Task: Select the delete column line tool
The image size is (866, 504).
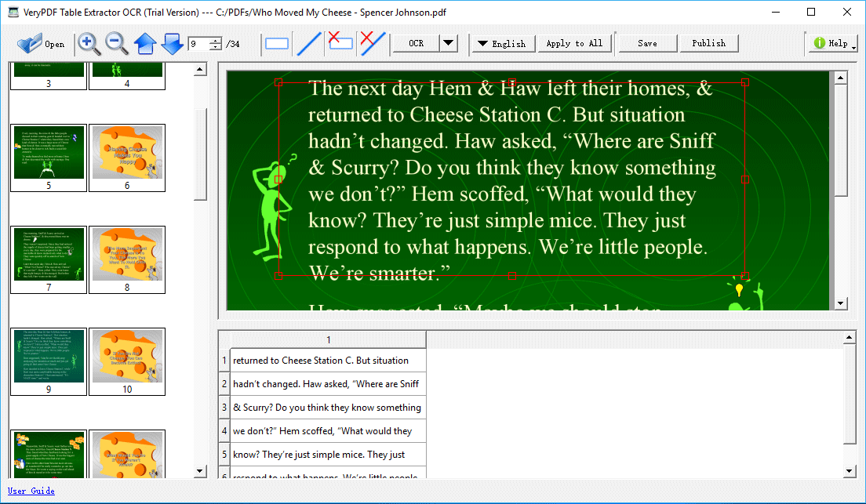Action: click(x=373, y=43)
